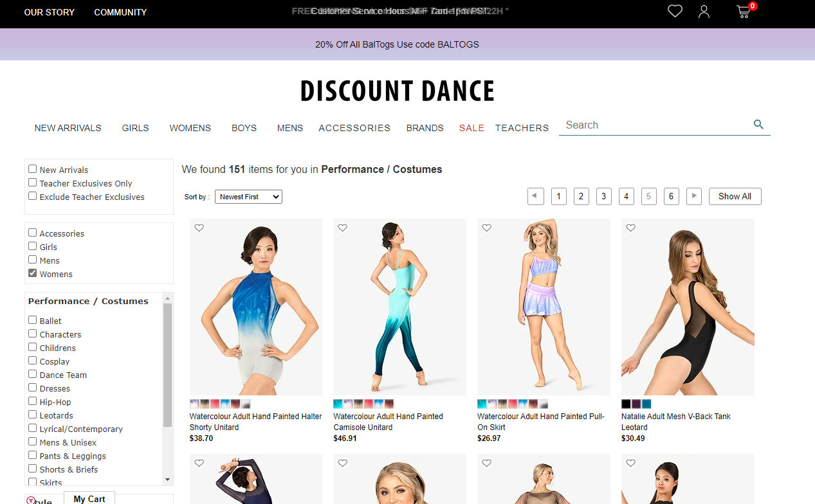Viewport: 815px width, 504px height.
Task: Check the Cosplay category filter
Action: coord(32,361)
